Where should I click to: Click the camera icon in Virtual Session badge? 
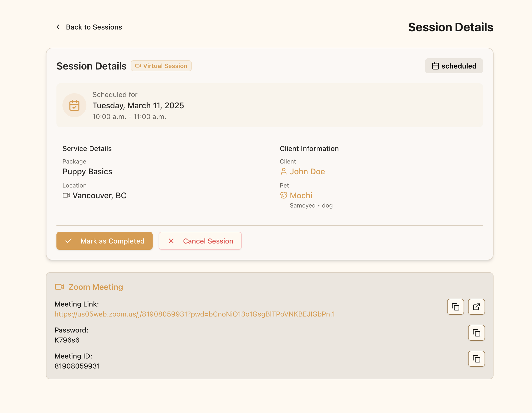pos(138,66)
